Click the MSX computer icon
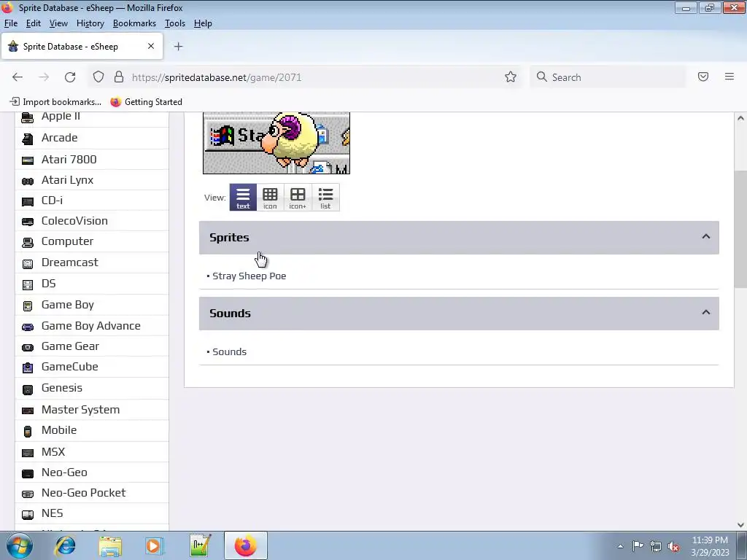This screenshot has height=560, width=747. coord(28,452)
